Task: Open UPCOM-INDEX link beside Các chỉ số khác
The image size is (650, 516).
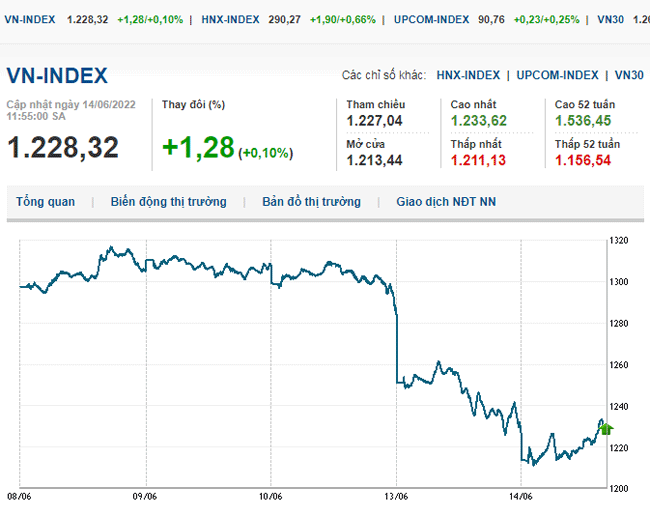Action: tap(558, 75)
